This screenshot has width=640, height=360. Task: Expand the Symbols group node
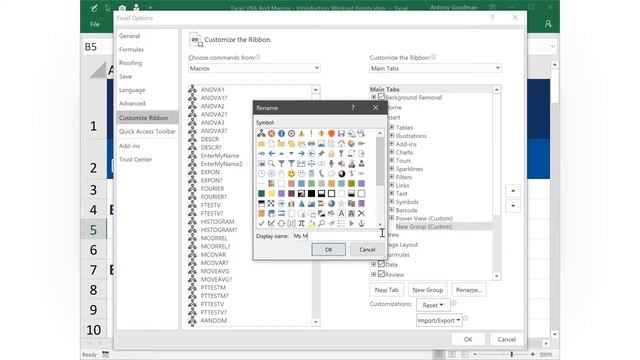(x=391, y=202)
